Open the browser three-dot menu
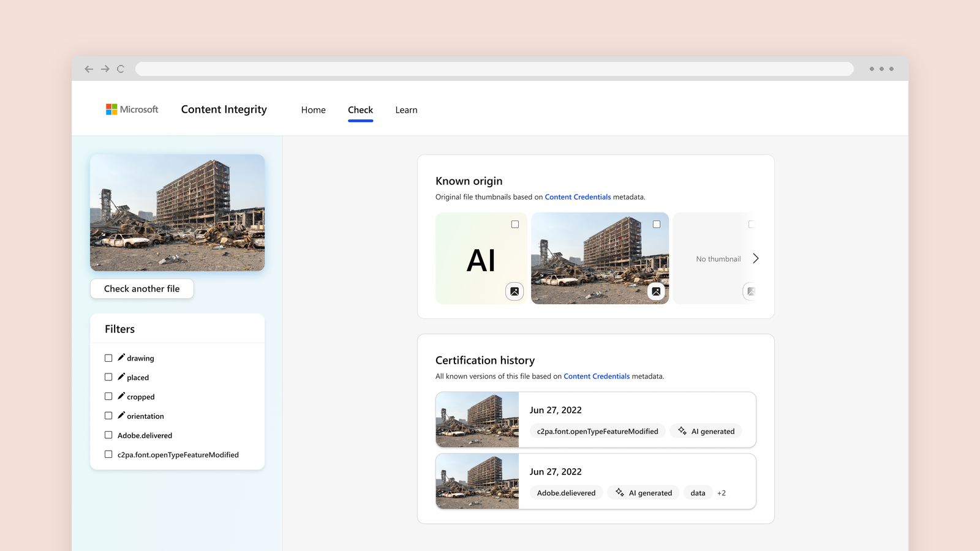Screen dimensions: 980x551 (x=881, y=69)
